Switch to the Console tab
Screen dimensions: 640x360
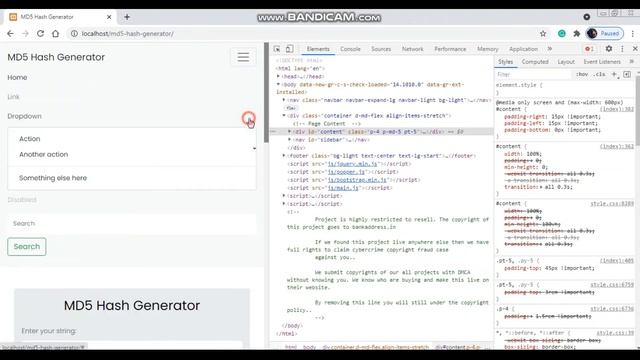pos(350,49)
